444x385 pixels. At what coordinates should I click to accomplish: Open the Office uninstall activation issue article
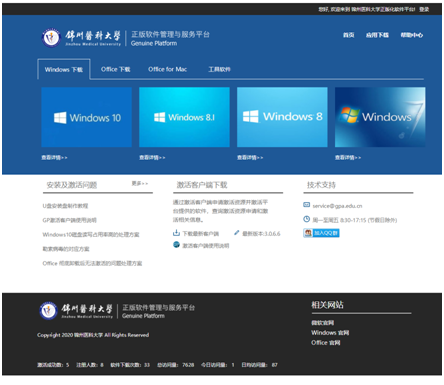(x=92, y=263)
